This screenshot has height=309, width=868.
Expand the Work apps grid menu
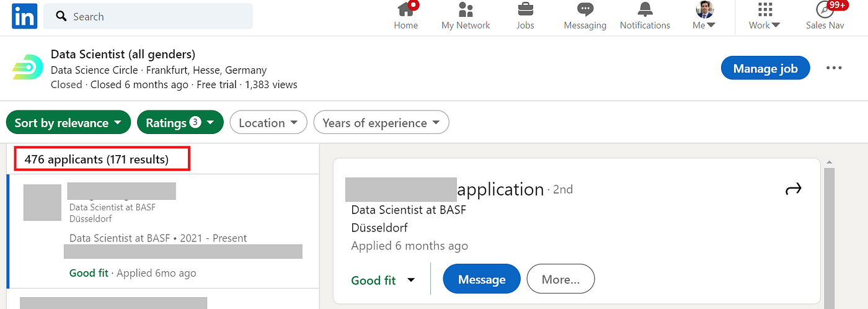pyautogui.click(x=764, y=16)
